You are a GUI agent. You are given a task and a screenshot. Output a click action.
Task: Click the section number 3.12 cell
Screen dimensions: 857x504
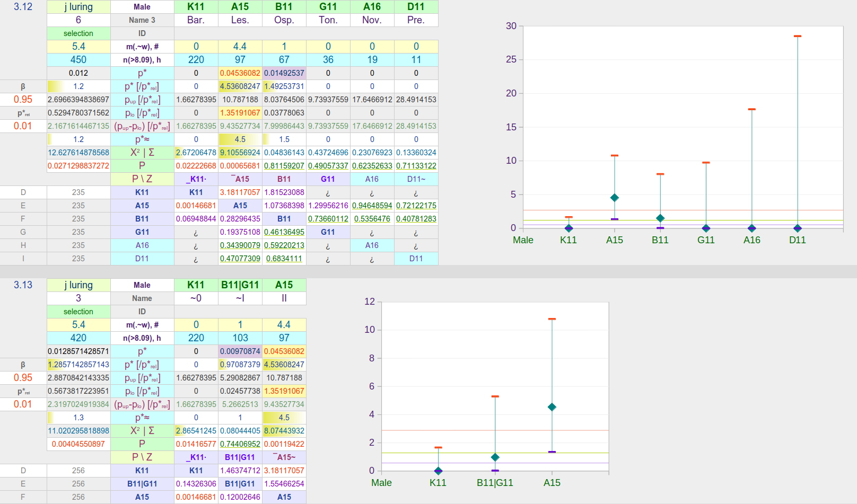pos(23,7)
